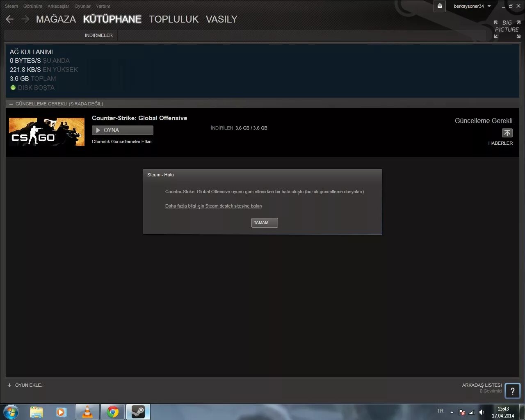The width and height of the screenshot is (525, 420).
Task: Open the Görünüm menu
Action: tap(33, 6)
